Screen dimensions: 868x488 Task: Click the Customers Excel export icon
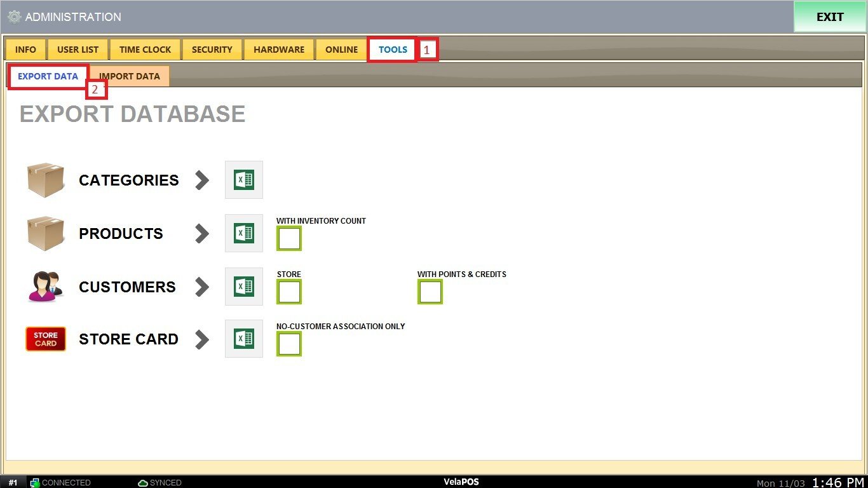tap(244, 287)
